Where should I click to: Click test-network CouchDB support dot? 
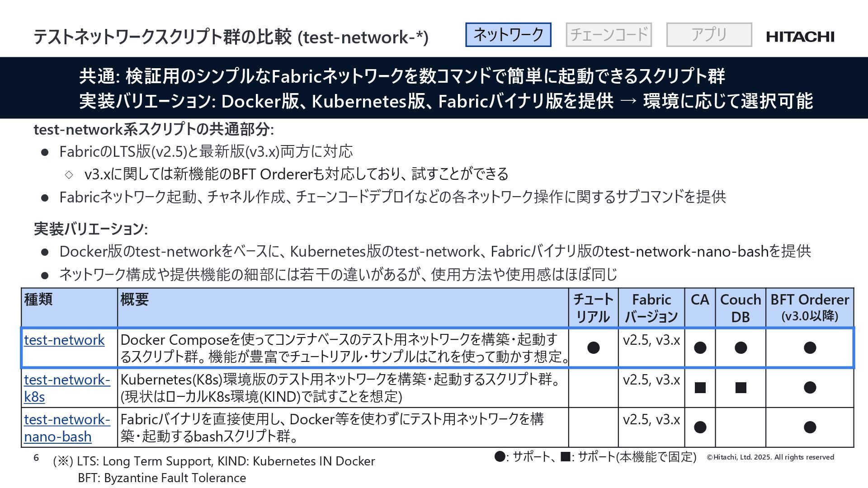[x=741, y=347]
